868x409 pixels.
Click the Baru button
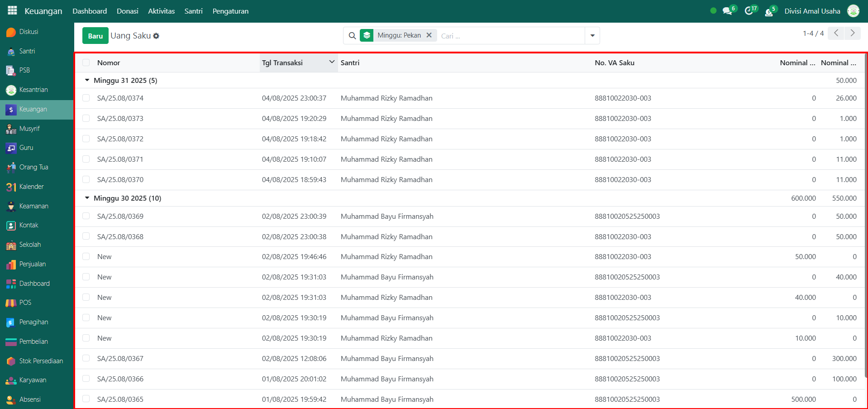coord(95,36)
